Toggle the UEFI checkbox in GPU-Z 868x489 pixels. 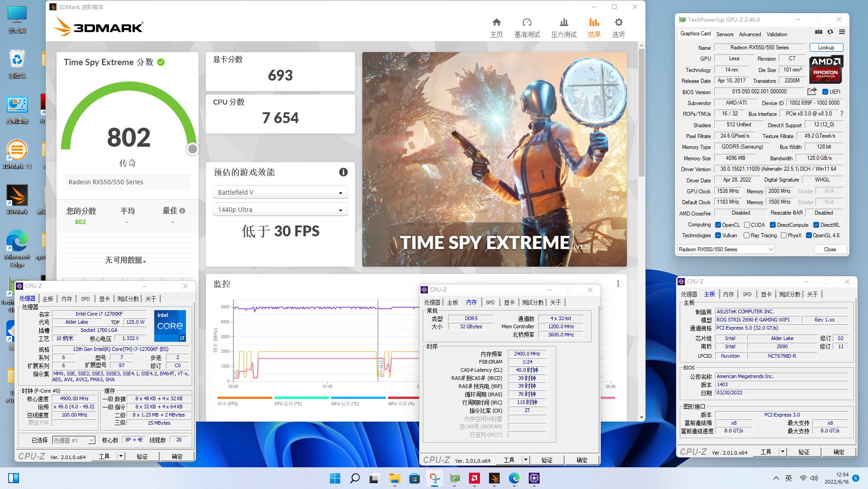[x=825, y=92]
